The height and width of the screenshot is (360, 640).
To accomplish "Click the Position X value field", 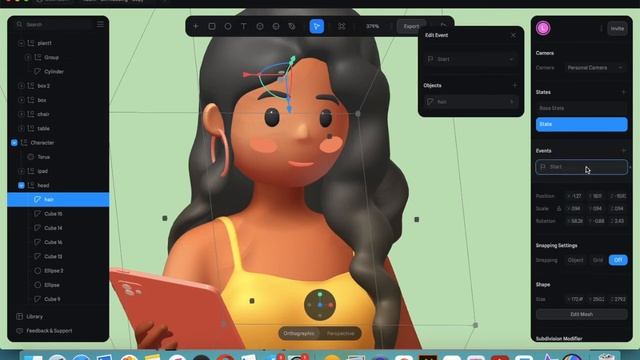I will (575, 196).
